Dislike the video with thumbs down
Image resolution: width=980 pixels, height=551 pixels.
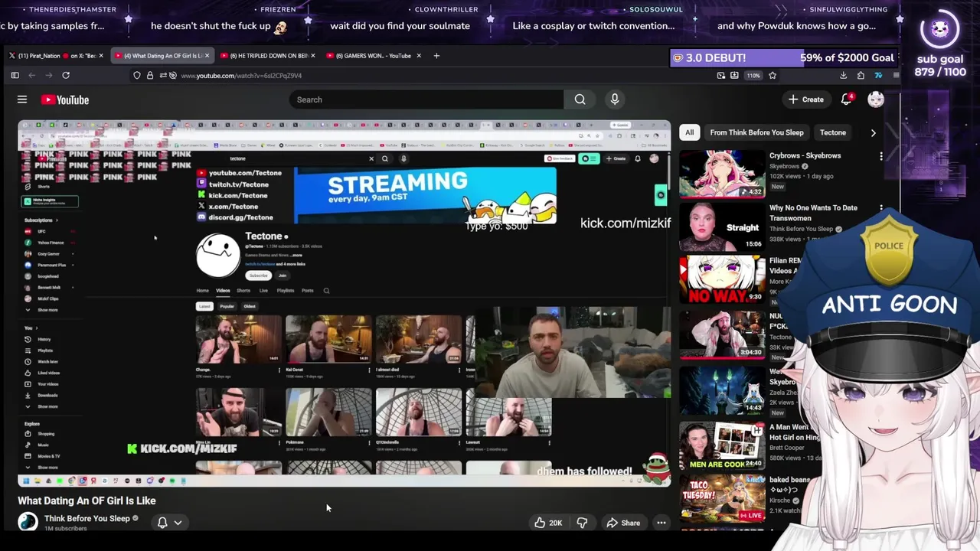pyautogui.click(x=582, y=523)
